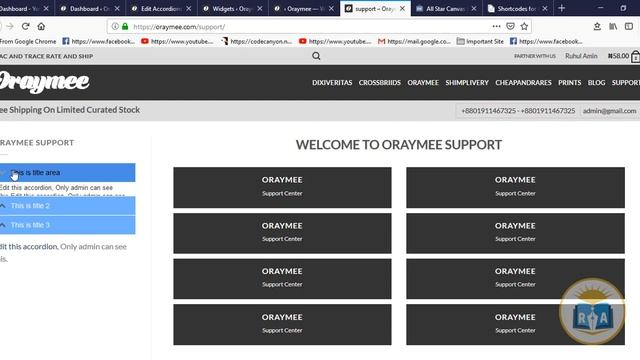Open the Ruhul Amin account link
640x360 pixels.
tap(581, 56)
